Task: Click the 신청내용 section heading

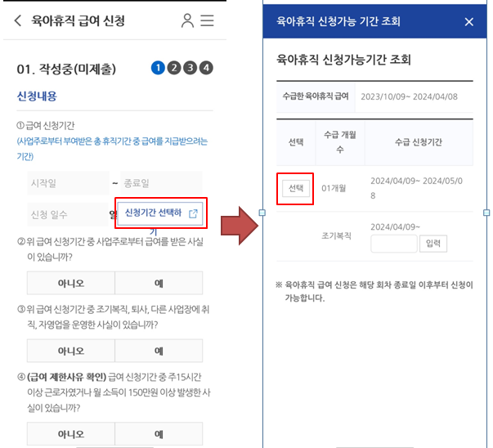Action: 37,96
